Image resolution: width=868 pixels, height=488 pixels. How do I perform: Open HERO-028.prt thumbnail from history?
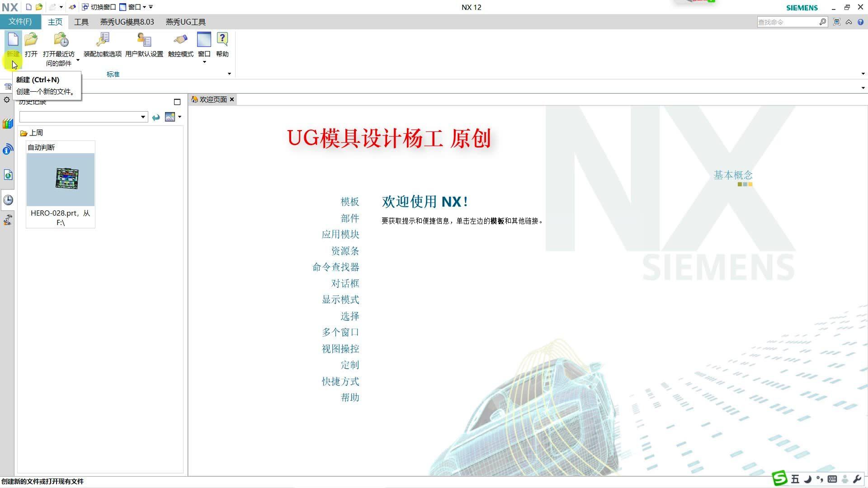(61, 180)
